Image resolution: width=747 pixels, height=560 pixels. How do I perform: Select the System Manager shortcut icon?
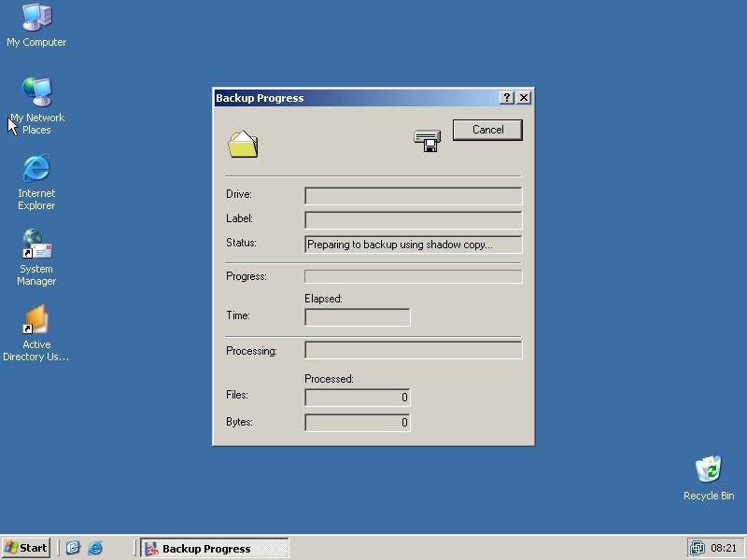tap(36, 258)
